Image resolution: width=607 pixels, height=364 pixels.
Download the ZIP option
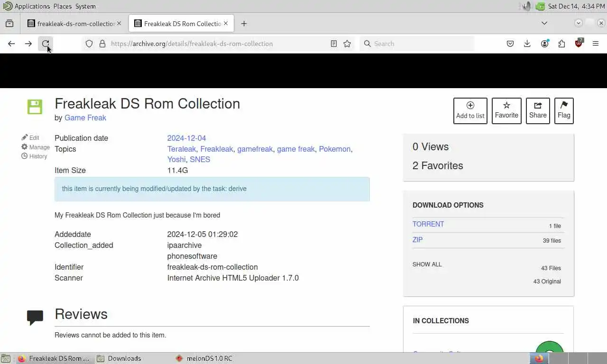pyautogui.click(x=417, y=240)
